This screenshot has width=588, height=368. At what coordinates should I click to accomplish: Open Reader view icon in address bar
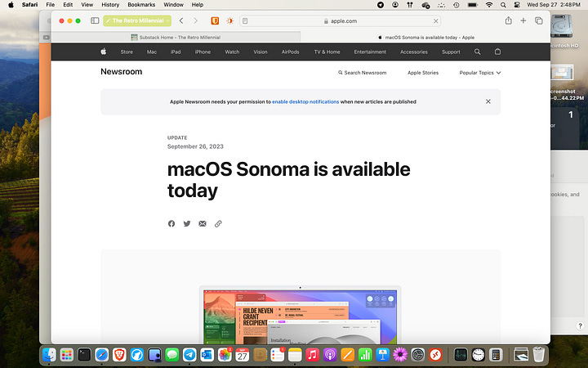pyautogui.click(x=245, y=21)
